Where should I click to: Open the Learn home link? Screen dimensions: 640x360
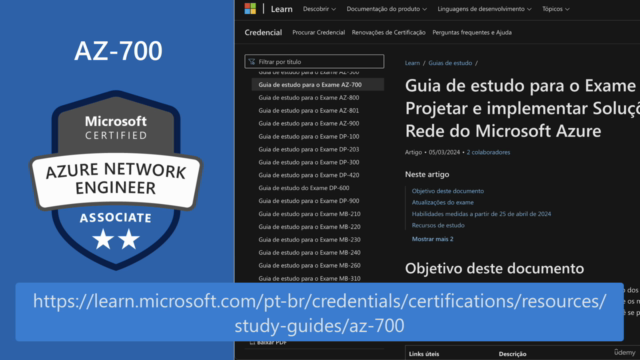282,9
